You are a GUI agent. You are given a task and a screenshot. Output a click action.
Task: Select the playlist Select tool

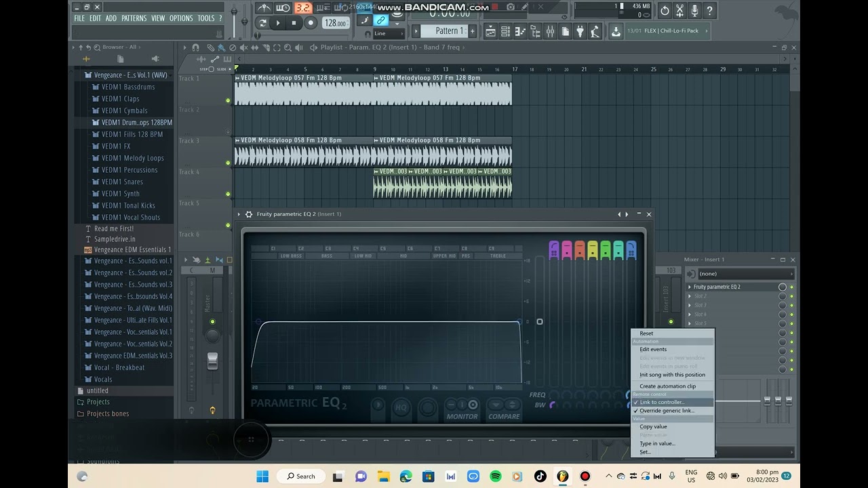click(277, 47)
